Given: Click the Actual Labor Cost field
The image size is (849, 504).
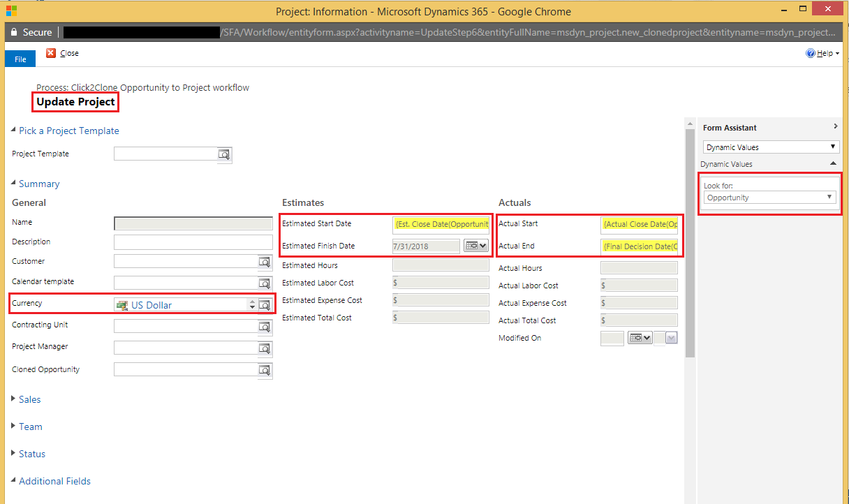Looking at the screenshot, I should click(639, 286).
